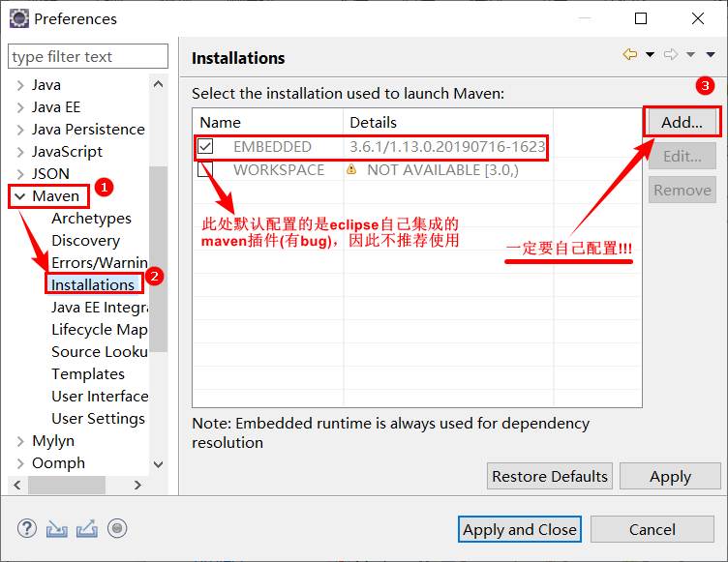Expand the JavaScript node
728x562 pixels.
20,152
